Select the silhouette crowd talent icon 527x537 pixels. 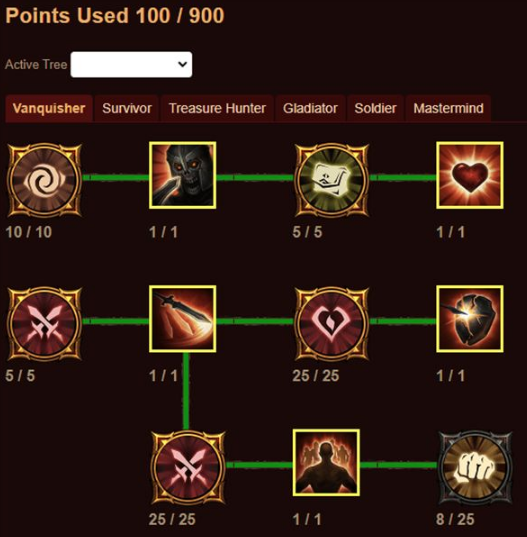click(326, 463)
